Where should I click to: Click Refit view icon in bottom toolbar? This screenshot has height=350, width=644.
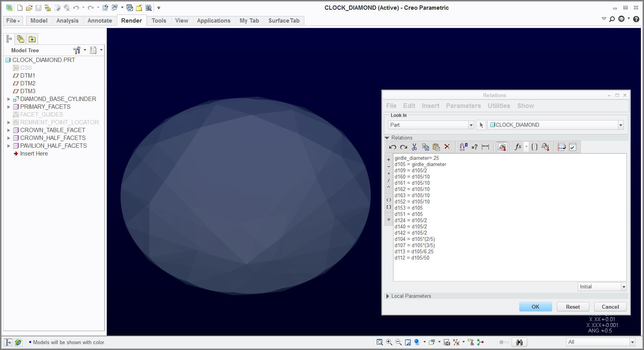tap(379, 342)
